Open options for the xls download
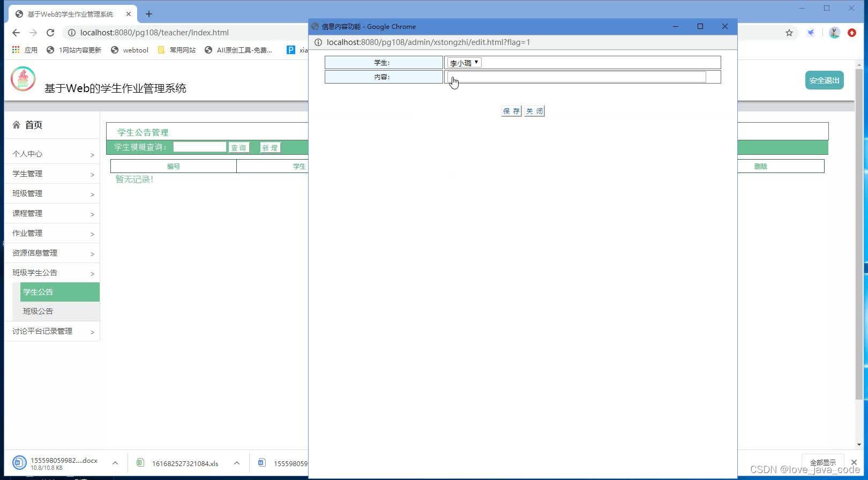 coord(237,463)
